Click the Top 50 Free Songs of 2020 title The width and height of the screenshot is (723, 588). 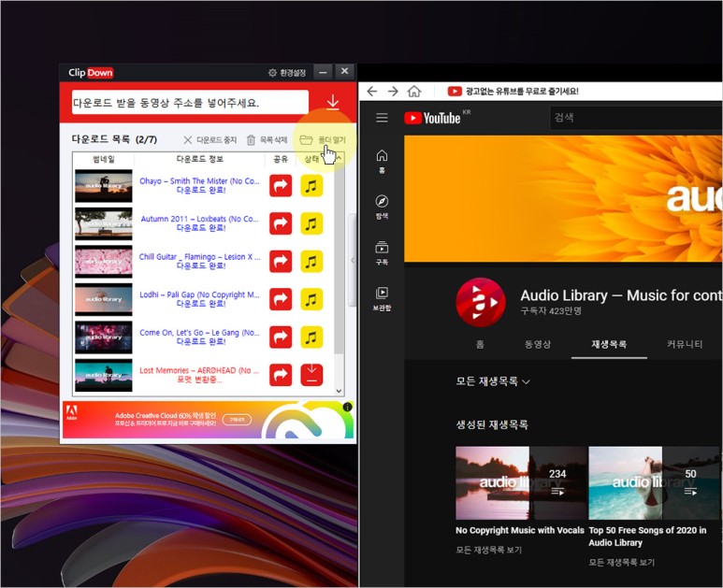(x=647, y=537)
